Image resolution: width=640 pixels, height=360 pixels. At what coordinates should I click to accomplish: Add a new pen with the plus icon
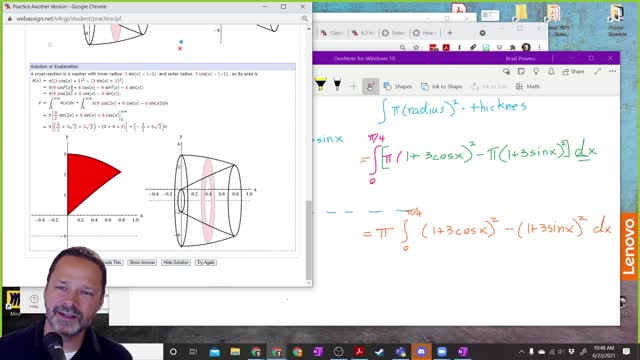pyautogui.click(x=353, y=86)
